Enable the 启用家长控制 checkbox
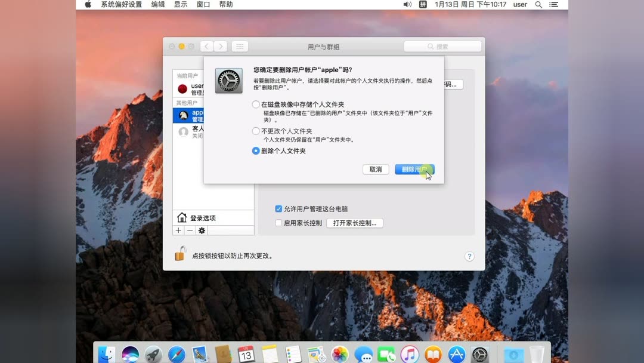 point(278,222)
